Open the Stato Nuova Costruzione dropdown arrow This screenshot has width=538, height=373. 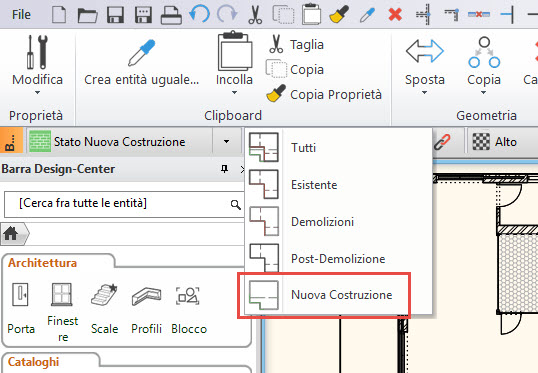226,141
